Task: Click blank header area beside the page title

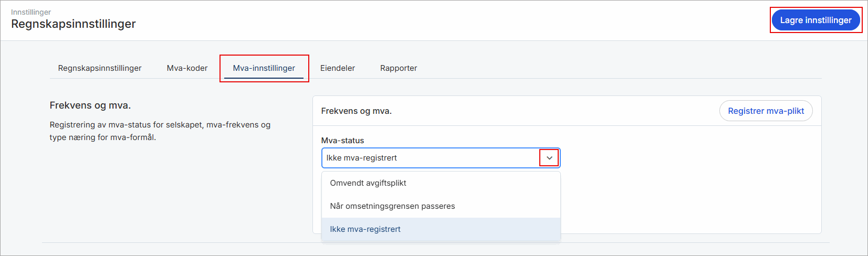Action: tap(420, 21)
